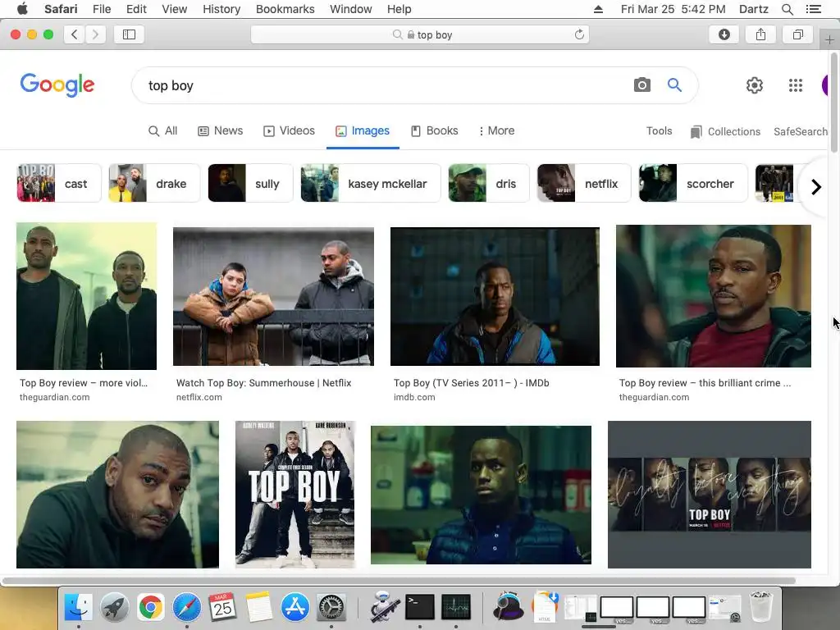Open 'Top Boy (TV Series 2011– ) - IMDb' link
Viewport: 840px width, 630px height.
472,383
